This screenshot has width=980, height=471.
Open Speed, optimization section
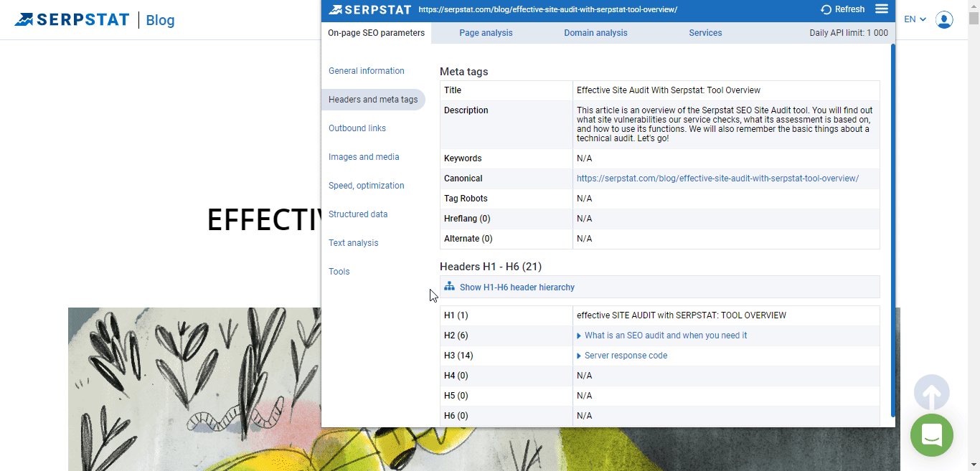(367, 186)
